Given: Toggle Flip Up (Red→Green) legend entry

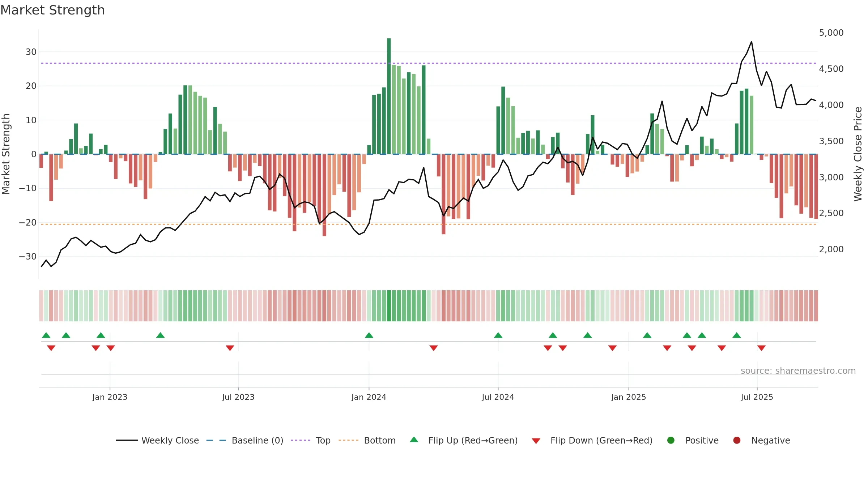Looking at the screenshot, I should click(464, 440).
